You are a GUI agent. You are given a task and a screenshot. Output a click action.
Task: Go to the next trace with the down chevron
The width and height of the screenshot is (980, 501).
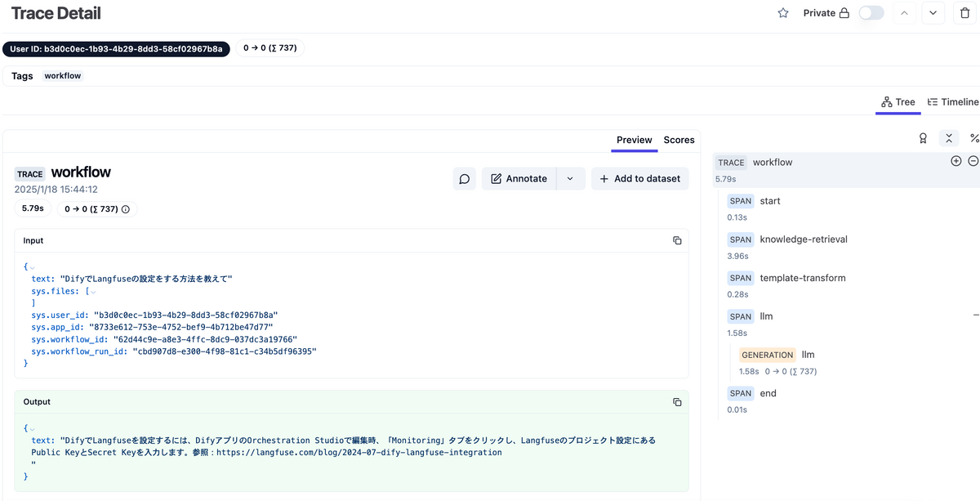point(933,13)
